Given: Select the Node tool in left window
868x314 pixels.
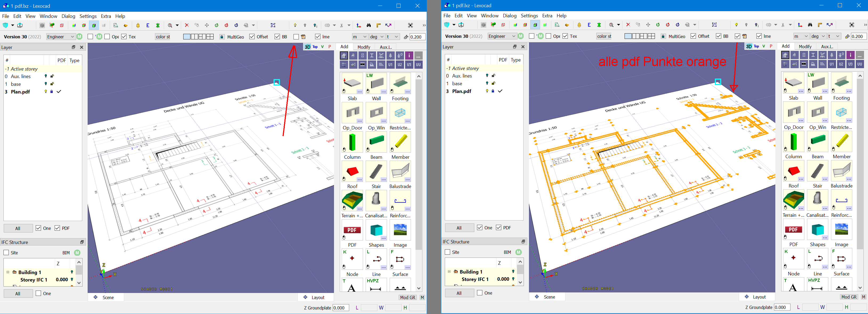Looking at the screenshot, I should coord(352,259).
